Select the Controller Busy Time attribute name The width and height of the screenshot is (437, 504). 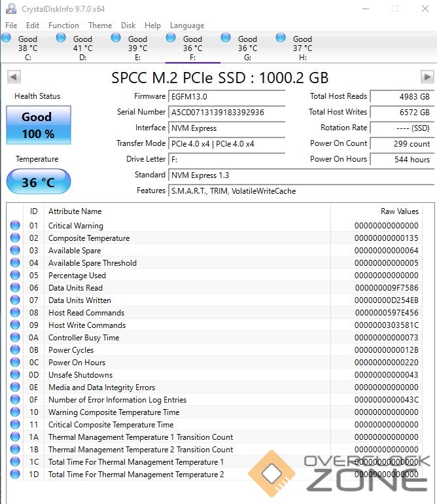(x=84, y=338)
